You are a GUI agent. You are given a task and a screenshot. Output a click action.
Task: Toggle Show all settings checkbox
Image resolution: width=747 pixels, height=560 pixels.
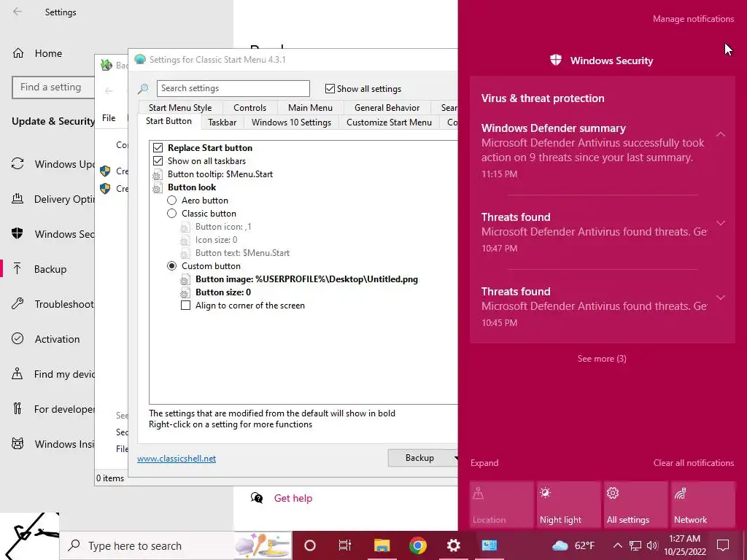point(330,88)
